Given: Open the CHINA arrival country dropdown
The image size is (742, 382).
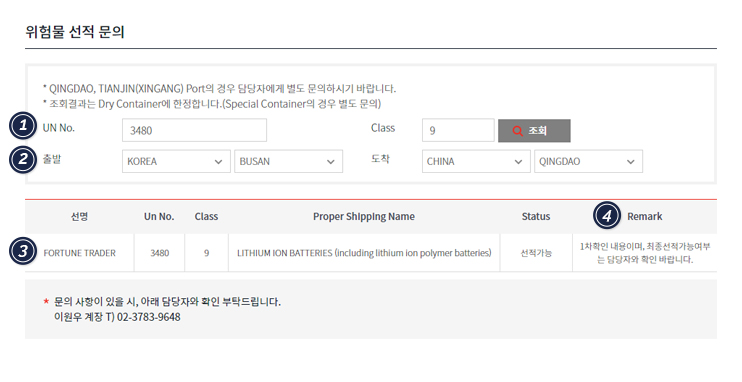Looking at the screenshot, I should coord(476,161).
